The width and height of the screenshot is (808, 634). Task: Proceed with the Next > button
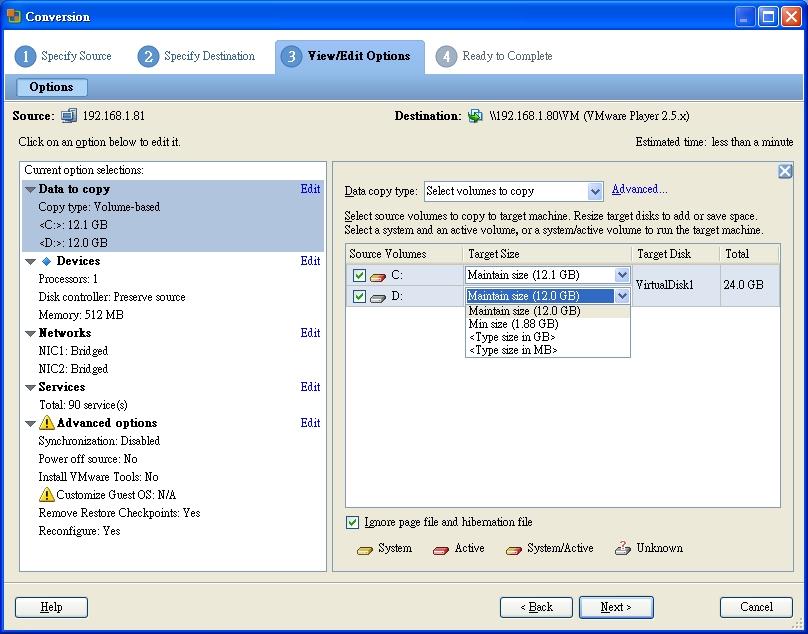616,607
